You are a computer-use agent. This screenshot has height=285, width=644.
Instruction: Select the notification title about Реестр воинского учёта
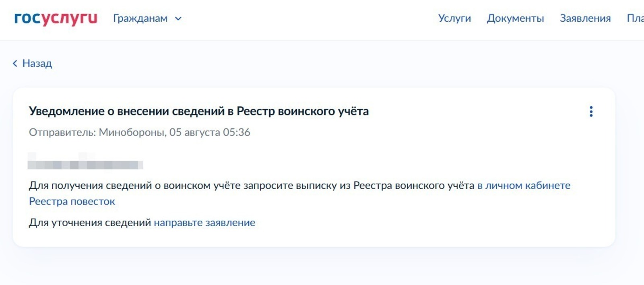(x=199, y=112)
